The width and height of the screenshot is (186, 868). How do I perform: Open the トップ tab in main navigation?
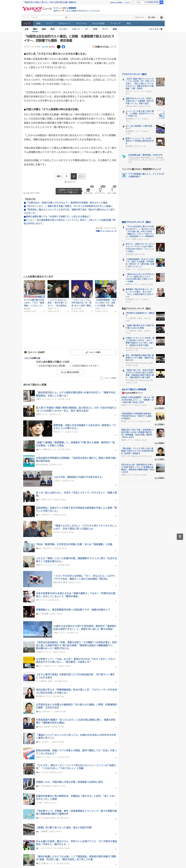pyautogui.click(x=27, y=24)
